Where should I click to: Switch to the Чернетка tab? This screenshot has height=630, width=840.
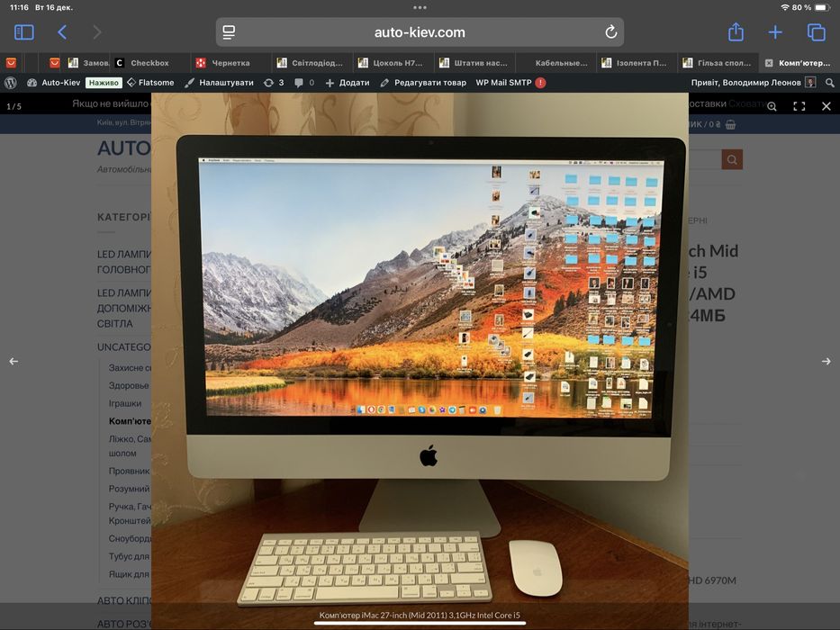(230, 63)
